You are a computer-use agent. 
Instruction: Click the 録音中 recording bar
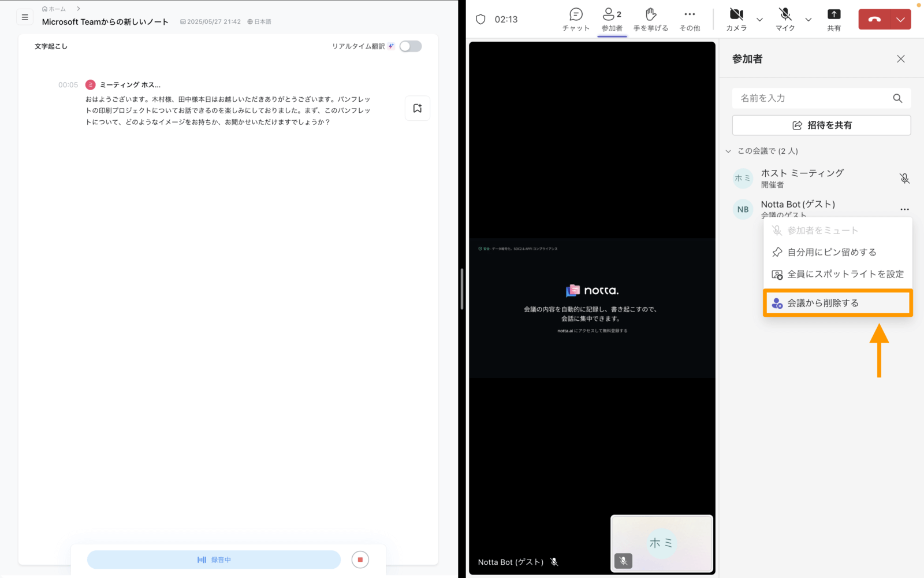coord(214,560)
